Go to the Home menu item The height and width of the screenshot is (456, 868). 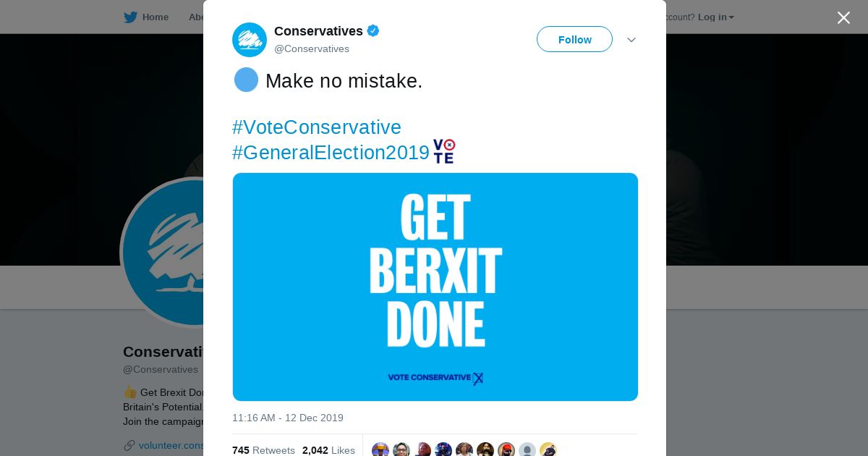pos(155,17)
